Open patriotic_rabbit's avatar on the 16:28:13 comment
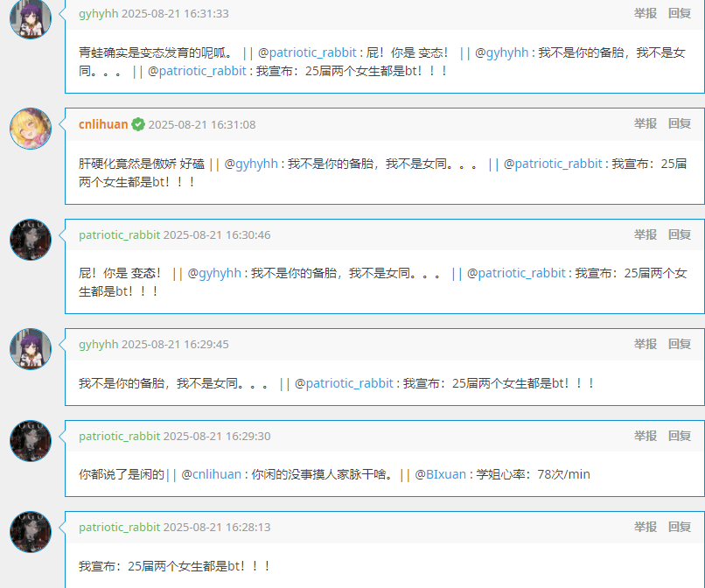Image resolution: width=705 pixels, height=588 pixels. click(x=31, y=532)
